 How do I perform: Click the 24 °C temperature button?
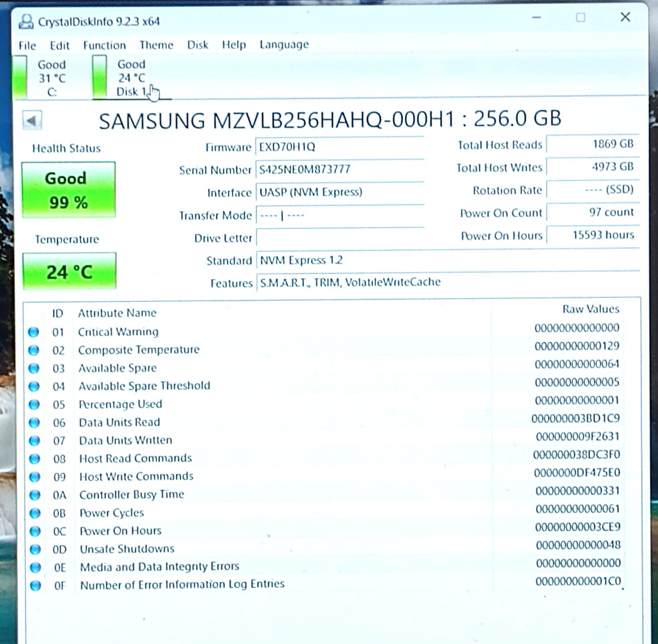pos(69,271)
